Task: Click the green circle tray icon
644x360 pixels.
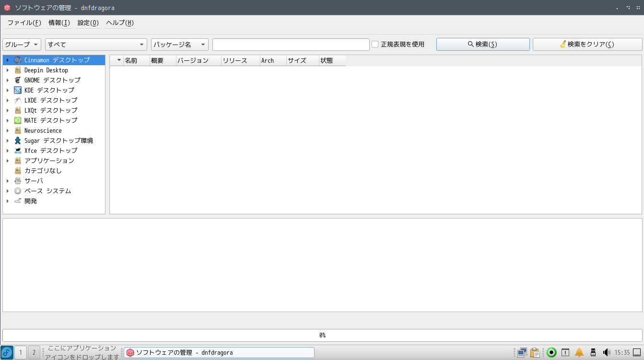Action: point(551,353)
